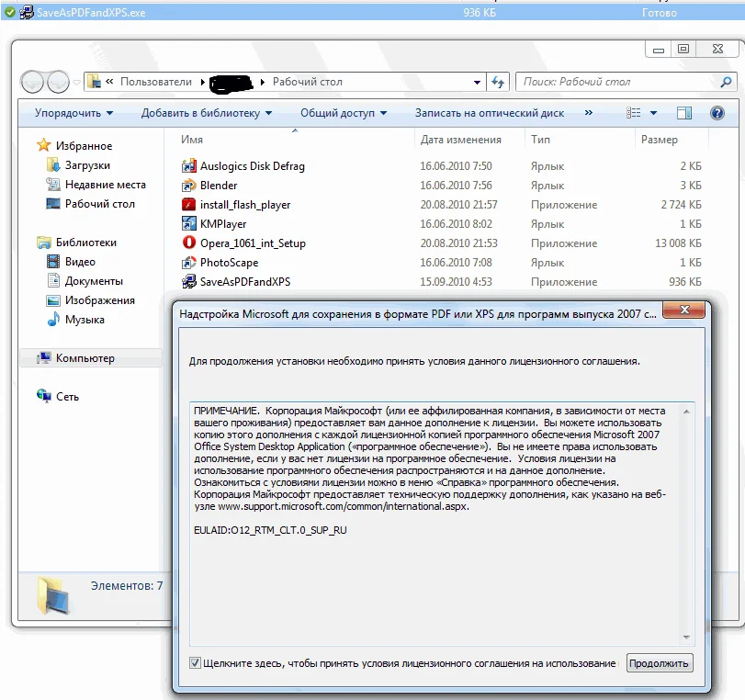Sort by the Дата изменения column header
Viewport: 745px width, 700px height.
[460, 140]
